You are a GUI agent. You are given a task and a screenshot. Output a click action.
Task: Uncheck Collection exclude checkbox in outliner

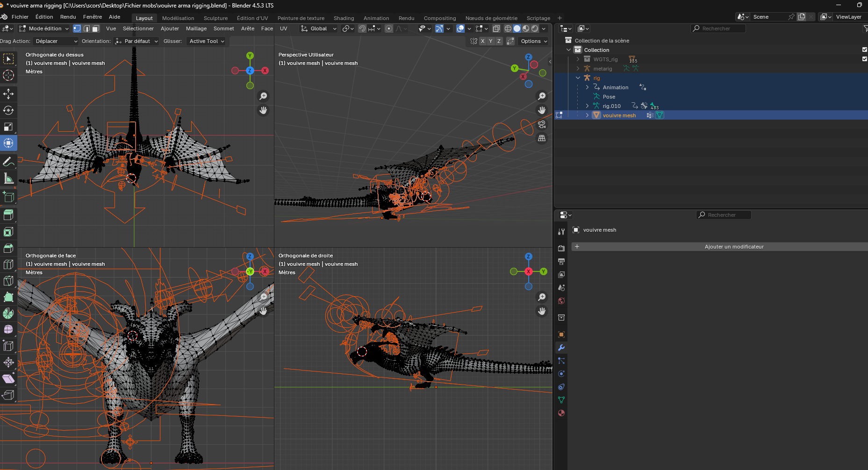point(865,50)
